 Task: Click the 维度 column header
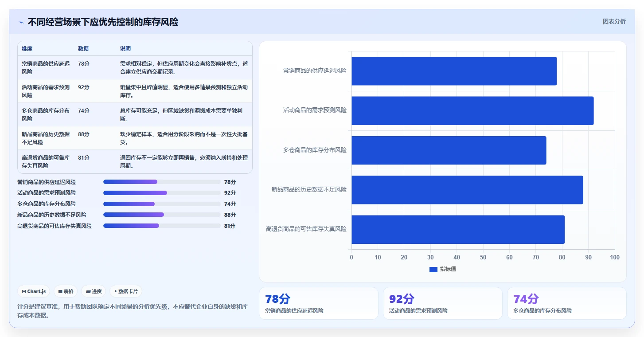(x=27, y=49)
